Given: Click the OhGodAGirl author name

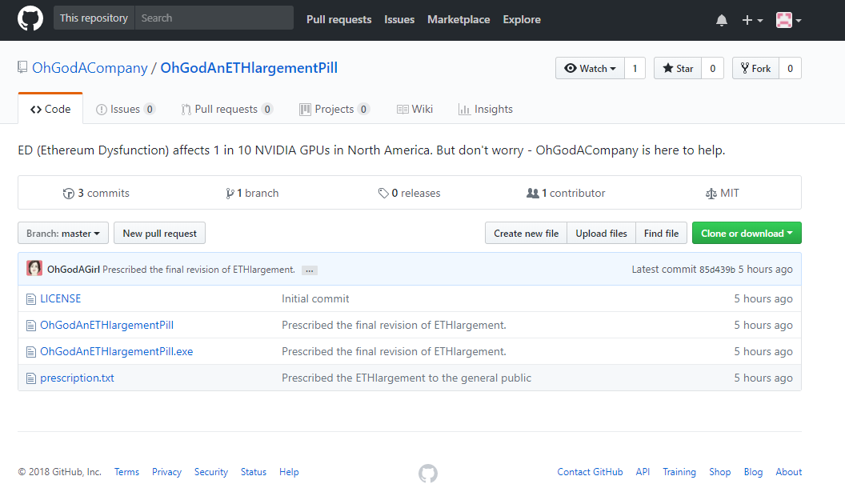Looking at the screenshot, I should (x=74, y=270).
